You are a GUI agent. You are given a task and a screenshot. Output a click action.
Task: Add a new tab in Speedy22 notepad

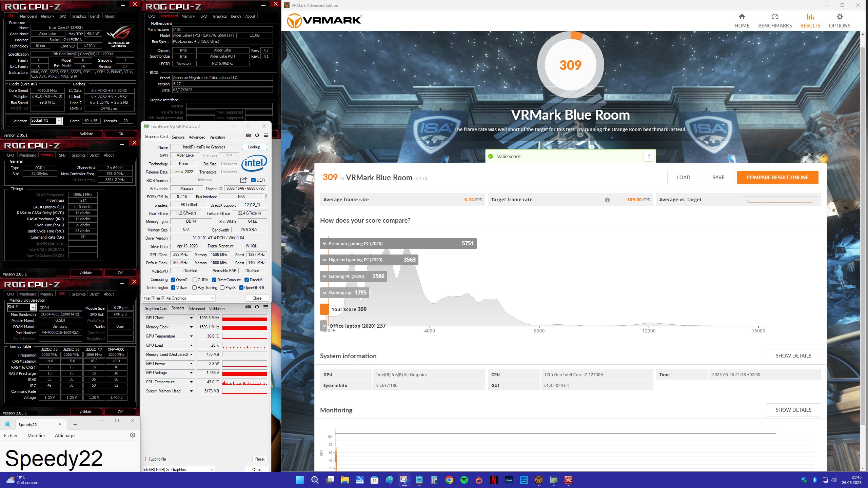click(75, 424)
